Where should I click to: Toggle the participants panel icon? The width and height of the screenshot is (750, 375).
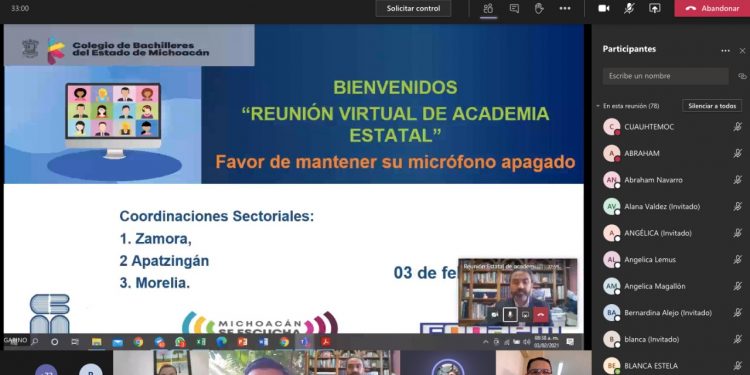click(488, 8)
